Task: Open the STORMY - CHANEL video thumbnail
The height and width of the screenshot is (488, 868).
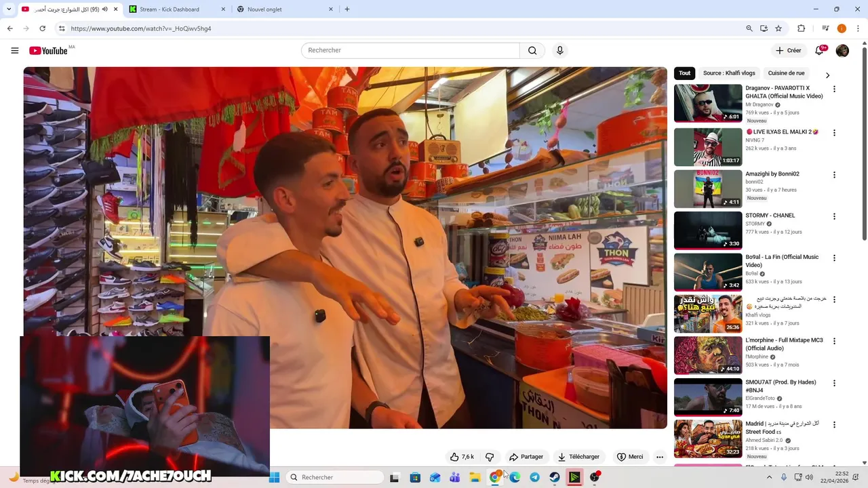Action: click(708, 230)
